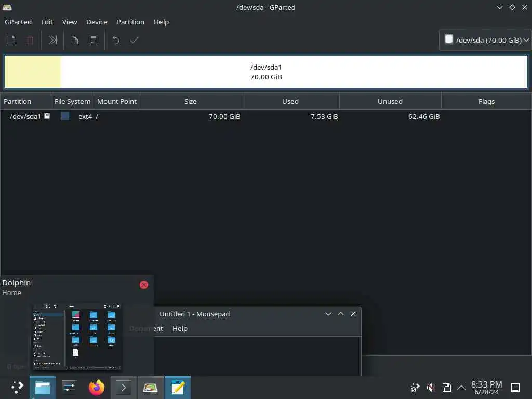Click the GParted title bar app icon
The width and height of the screenshot is (532, 399).
(7, 7)
